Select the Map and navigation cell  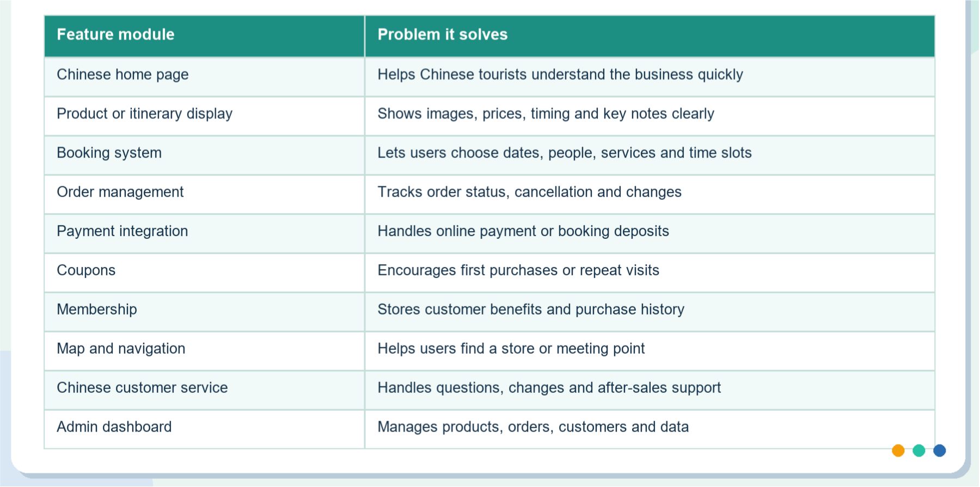(x=204, y=351)
